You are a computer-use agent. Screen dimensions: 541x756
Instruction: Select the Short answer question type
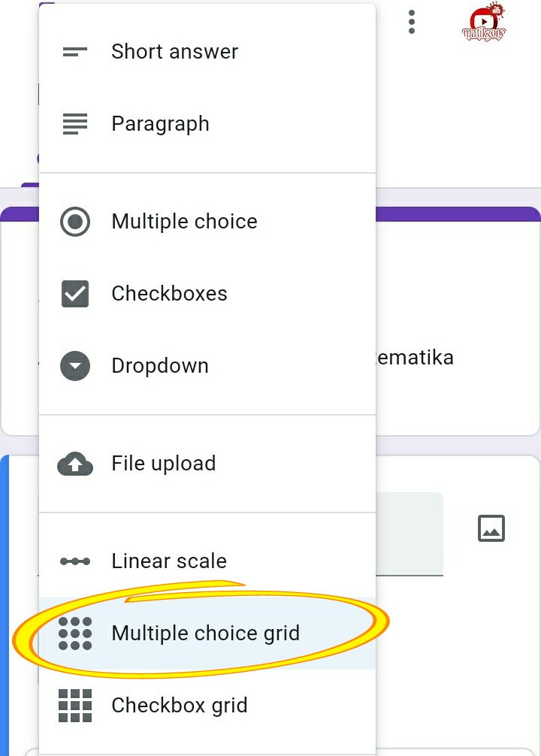click(x=174, y=52)
